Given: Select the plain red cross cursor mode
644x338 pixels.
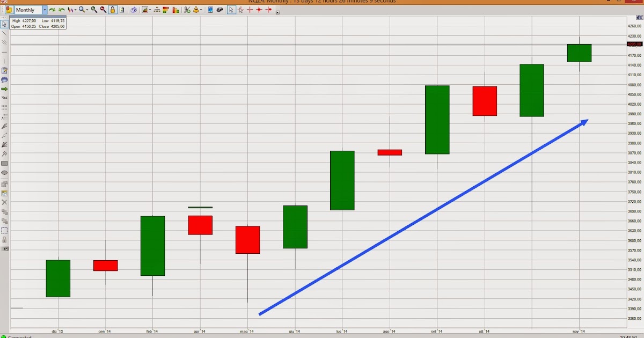Looking at the screenshot, I should [x=250, y=10].
